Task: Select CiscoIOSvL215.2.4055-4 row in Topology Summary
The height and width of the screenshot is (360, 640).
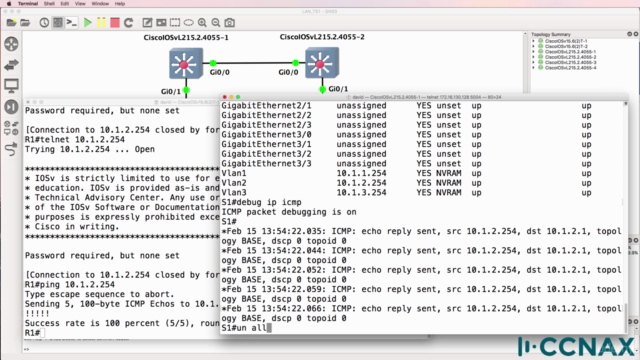Action: point(570,67)
